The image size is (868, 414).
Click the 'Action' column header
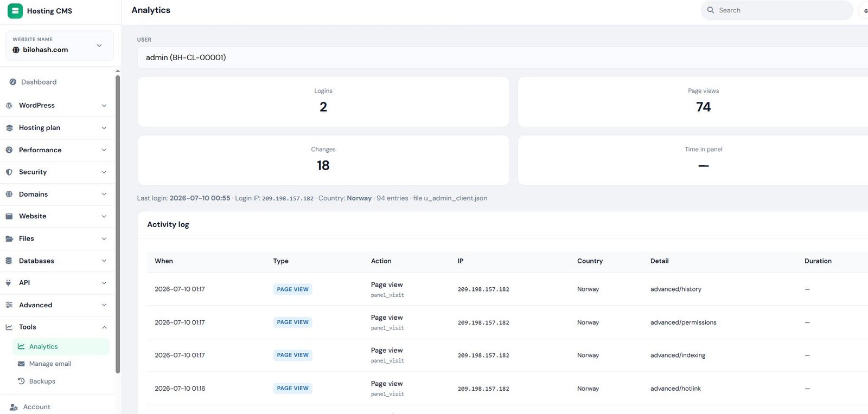pos(381,261)
